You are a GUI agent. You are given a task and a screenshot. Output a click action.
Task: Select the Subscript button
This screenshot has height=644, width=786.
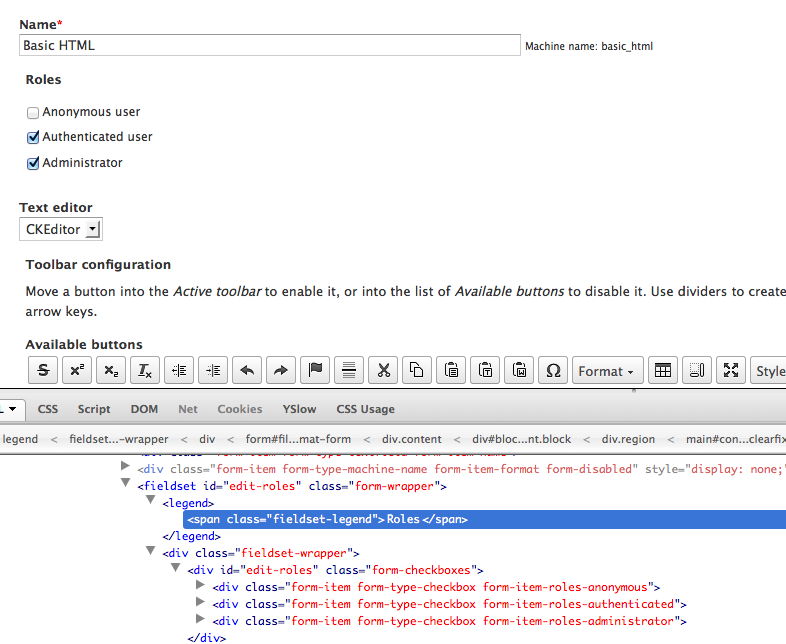pos(111,370)
